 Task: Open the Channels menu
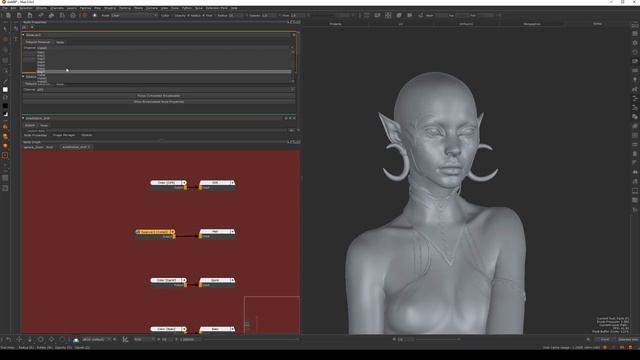click(x=57, y=8)
